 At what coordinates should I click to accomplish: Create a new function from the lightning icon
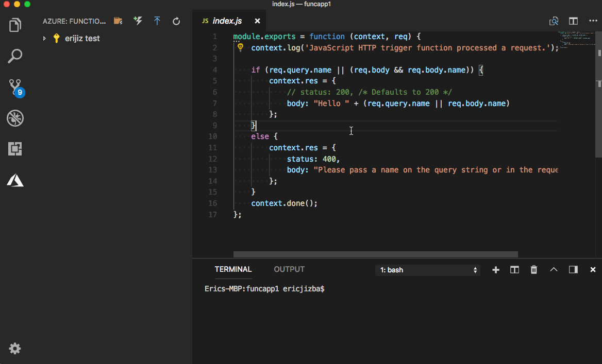(x=138, y=21)
